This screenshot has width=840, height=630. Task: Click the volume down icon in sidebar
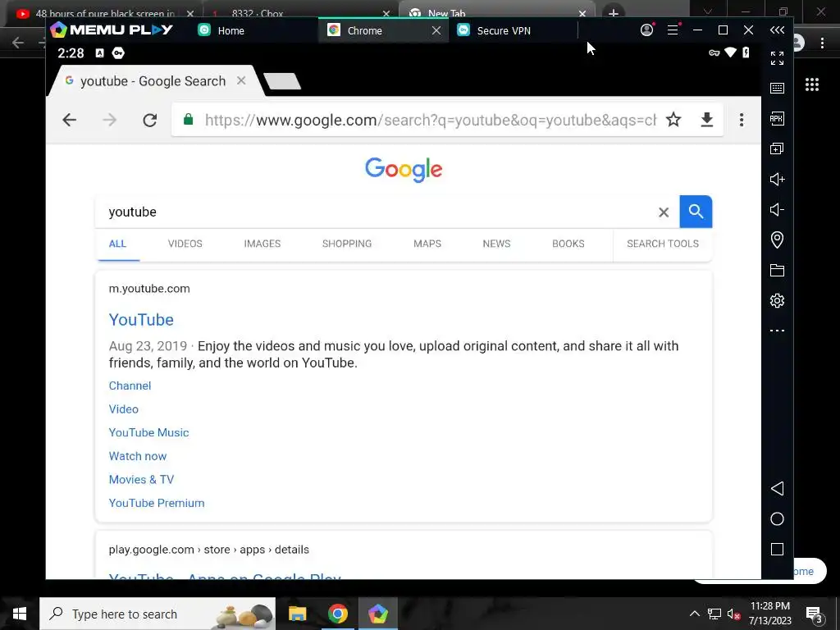(x=777, y=209)
